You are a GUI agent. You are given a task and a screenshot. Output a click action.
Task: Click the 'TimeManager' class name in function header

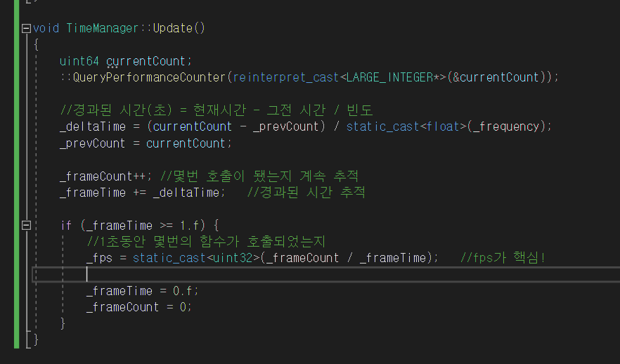pyautogui.click(x=103, y=28)
